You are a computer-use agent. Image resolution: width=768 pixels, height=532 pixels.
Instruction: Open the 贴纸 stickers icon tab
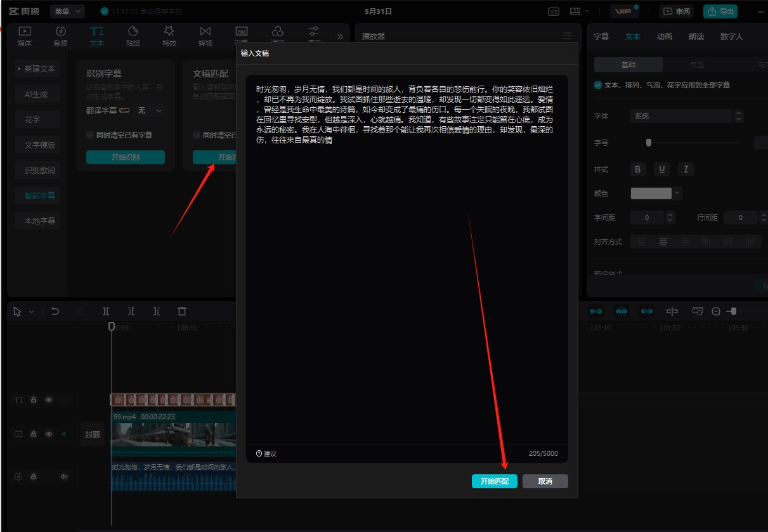point(133,36)
